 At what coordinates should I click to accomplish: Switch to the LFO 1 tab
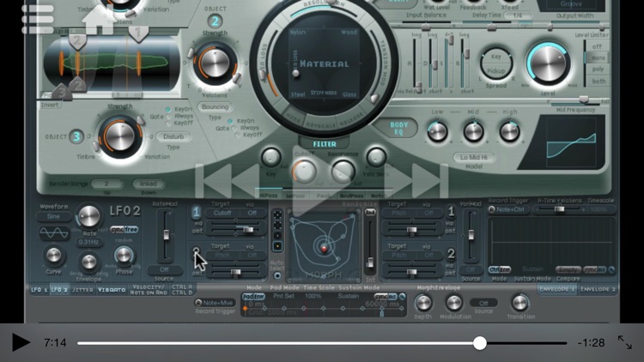39,289
